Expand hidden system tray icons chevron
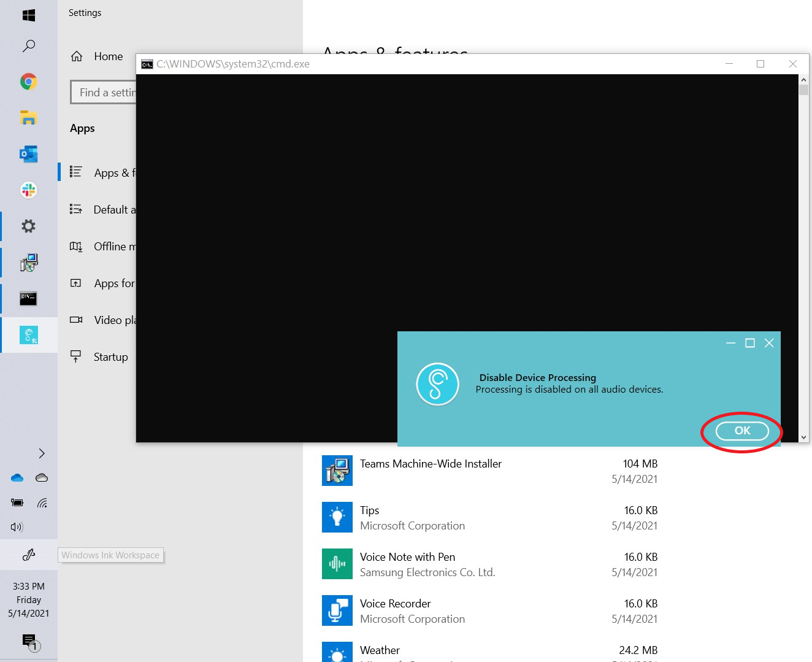 (x=41, y=453)
